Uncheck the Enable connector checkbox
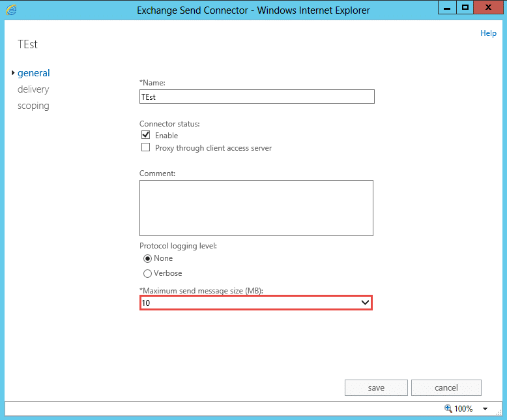This screenshot has height=420, width=507. pyautogui.click(x=146, y=135)
